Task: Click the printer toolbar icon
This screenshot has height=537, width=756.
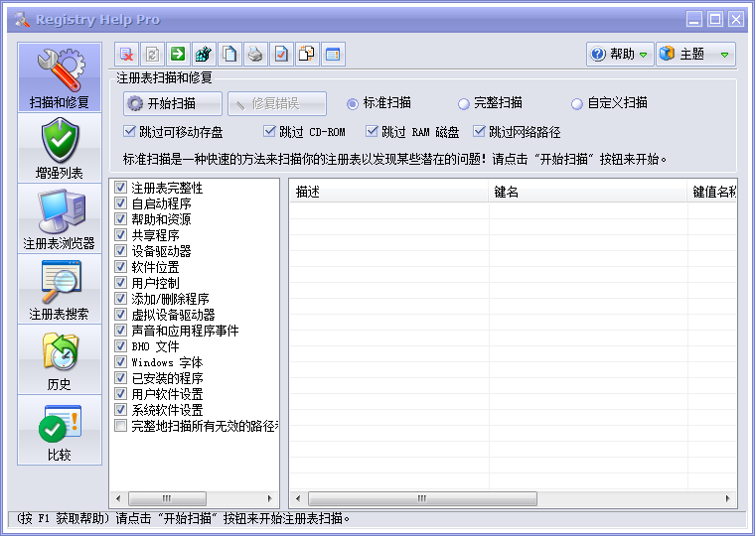Action: tap(255, 55)
